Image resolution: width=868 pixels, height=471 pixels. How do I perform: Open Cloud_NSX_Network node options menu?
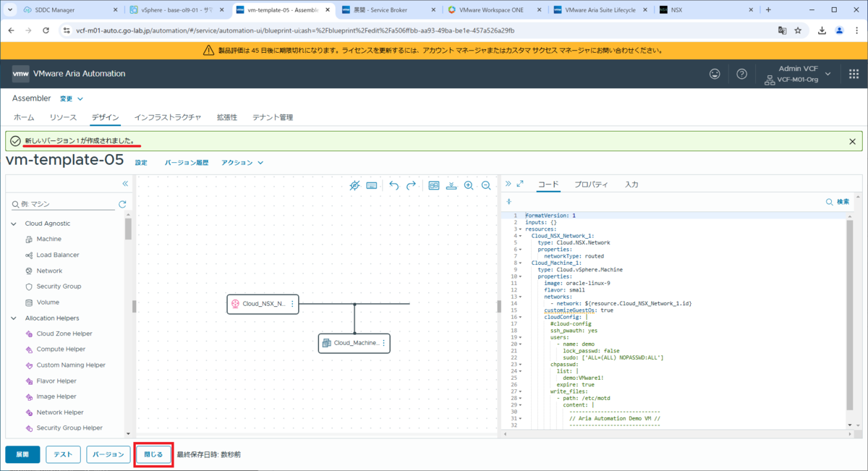[292, 305]
